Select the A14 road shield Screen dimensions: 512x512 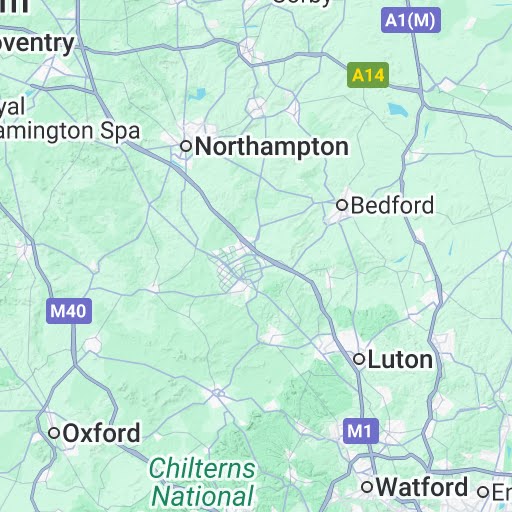(x=368, y=75)
